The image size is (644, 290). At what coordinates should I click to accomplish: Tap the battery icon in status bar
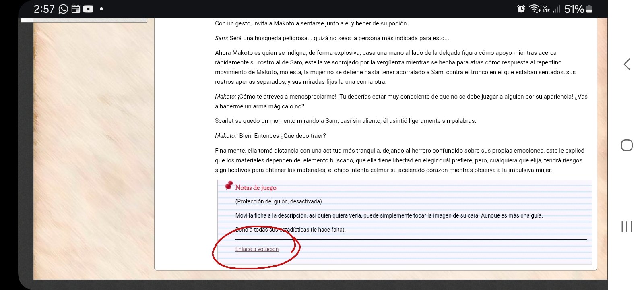[x=589, y=9]
